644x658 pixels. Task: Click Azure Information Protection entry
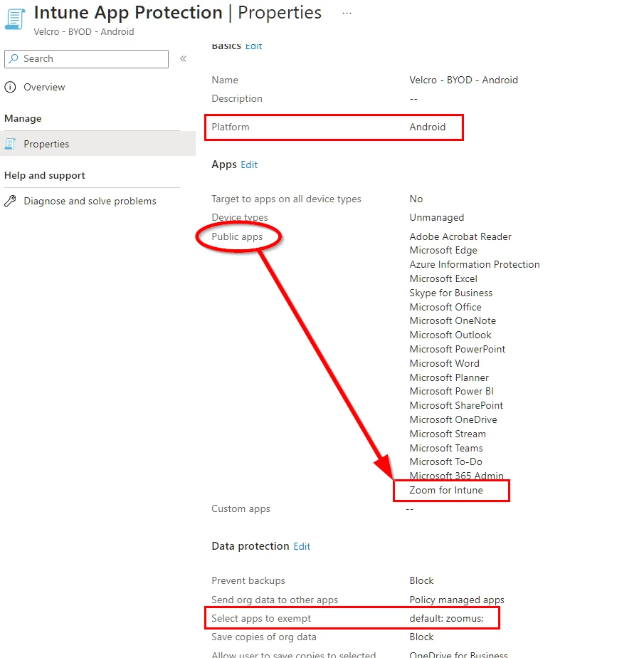coord(474,264)
